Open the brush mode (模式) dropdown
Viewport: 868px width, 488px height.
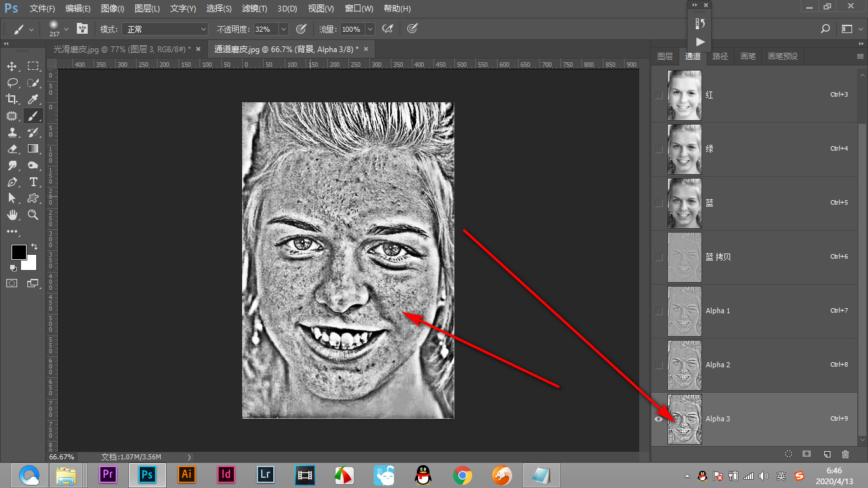pyautogui.click(x=166, y=29)
